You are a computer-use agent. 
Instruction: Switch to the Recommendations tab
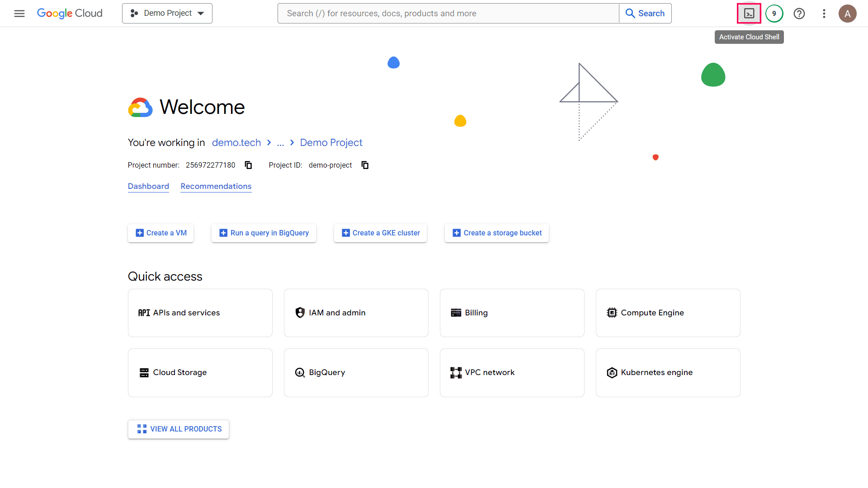(216, 186)
